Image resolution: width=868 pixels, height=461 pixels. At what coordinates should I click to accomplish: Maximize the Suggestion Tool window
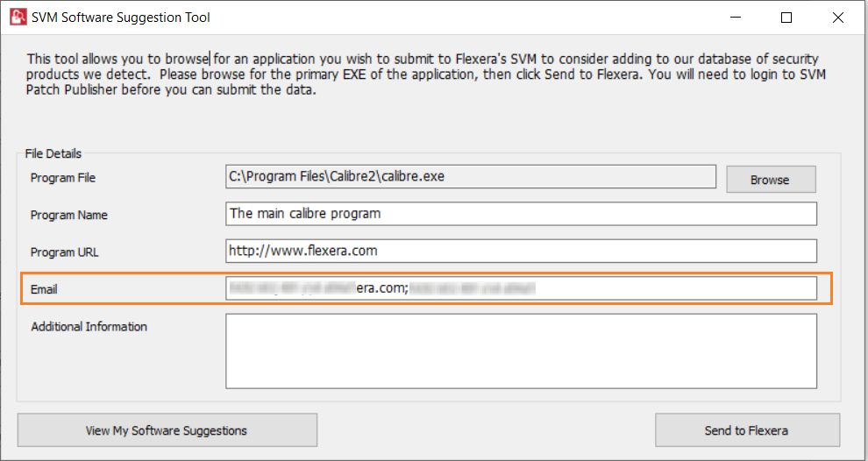(786, 18)
